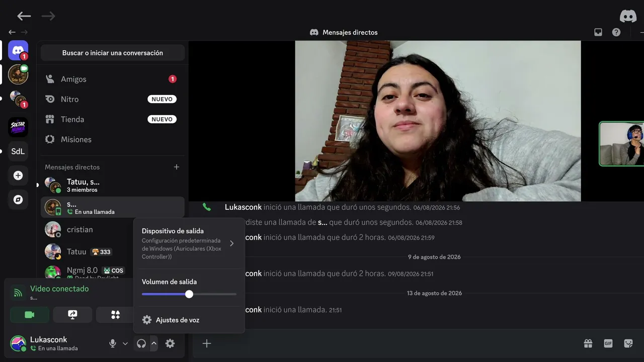
Task: Collapse output options arrow beside headphones
Action: click(154, 343)
